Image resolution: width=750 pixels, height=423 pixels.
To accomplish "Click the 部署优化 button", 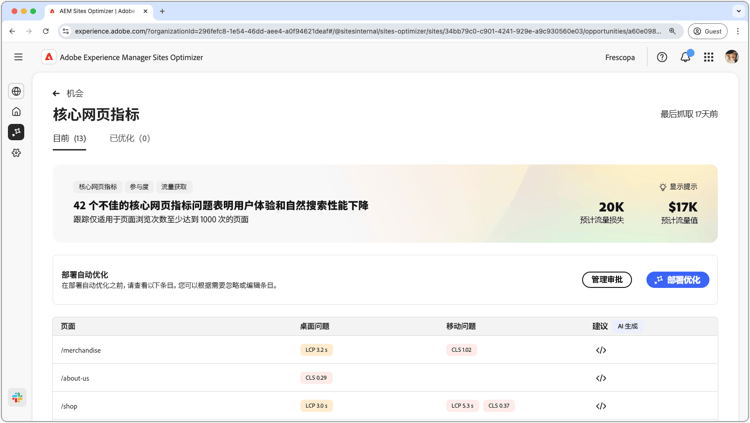I will (678, 280).
